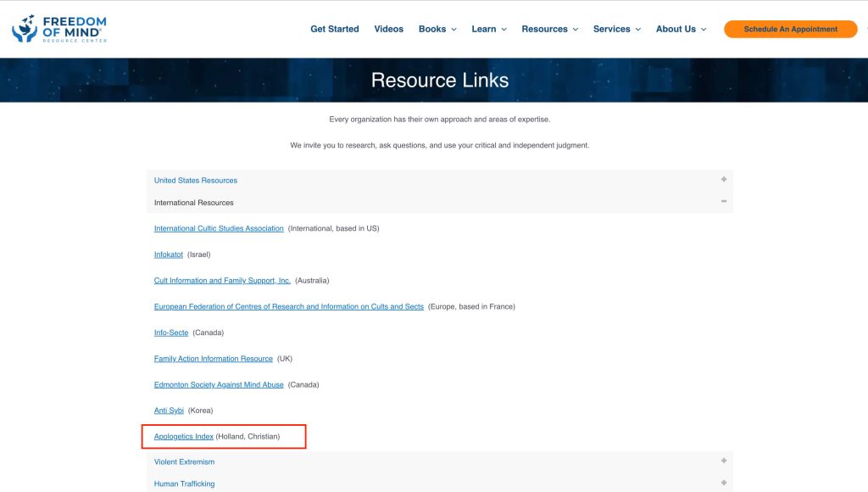The height and width of the screenshot is (492, 868).
Task: Open the Infokatot link
Action: [169, 254]
